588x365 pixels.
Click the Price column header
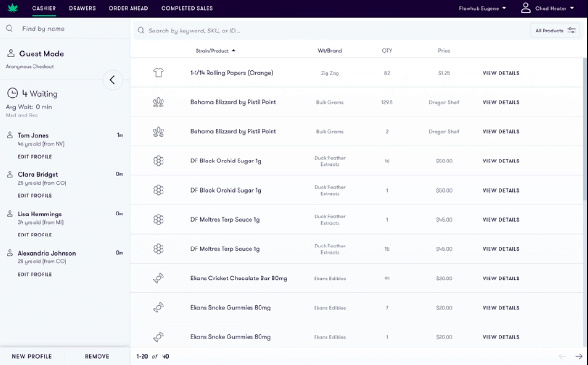click(x=444, y=50)
